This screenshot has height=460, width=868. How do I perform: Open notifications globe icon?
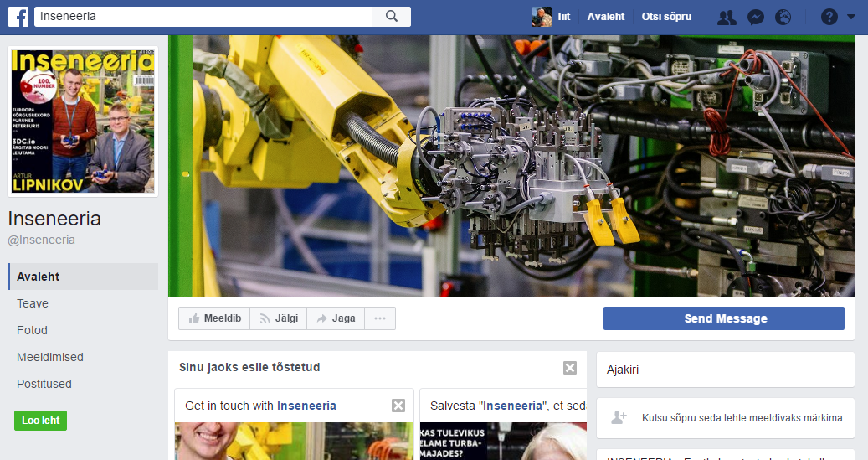pyautogui.click(x=783, y=18)
